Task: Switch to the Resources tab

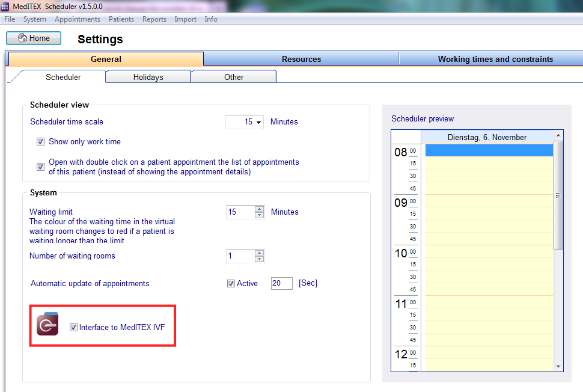Action: (301, 59)
